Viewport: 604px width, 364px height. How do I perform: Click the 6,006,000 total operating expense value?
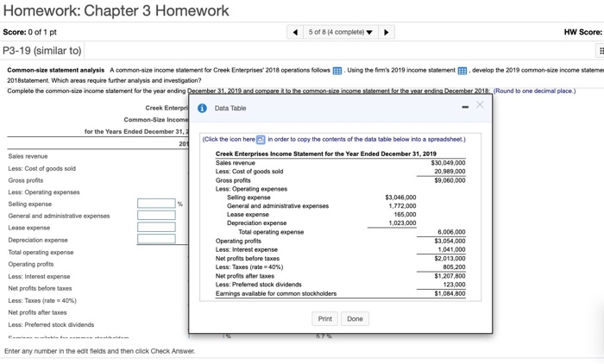[x=451, y=232]
